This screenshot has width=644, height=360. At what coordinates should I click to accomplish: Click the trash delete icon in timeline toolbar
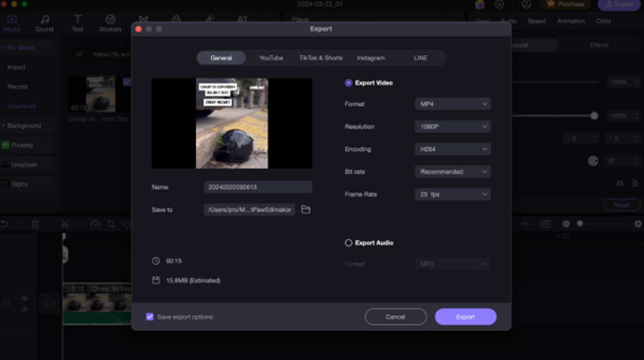pyautogui.click(x=35, y=224)
